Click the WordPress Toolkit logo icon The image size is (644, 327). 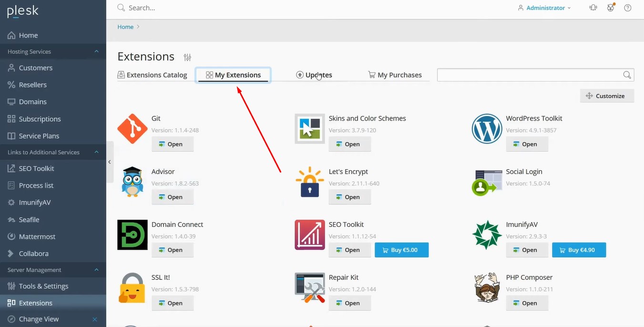click(x=487, y=129)
